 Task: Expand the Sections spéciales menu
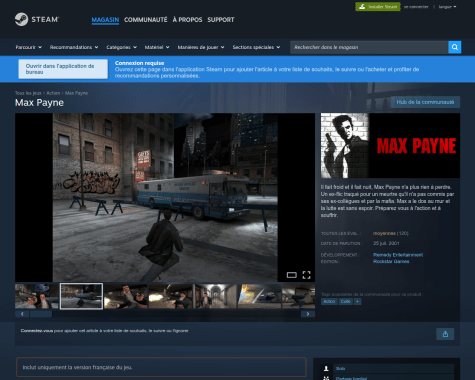pos(256,47)
